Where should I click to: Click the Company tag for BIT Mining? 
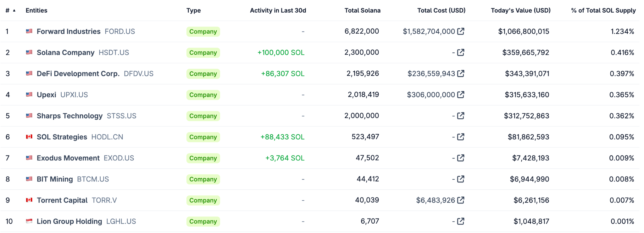click(203, 179)
